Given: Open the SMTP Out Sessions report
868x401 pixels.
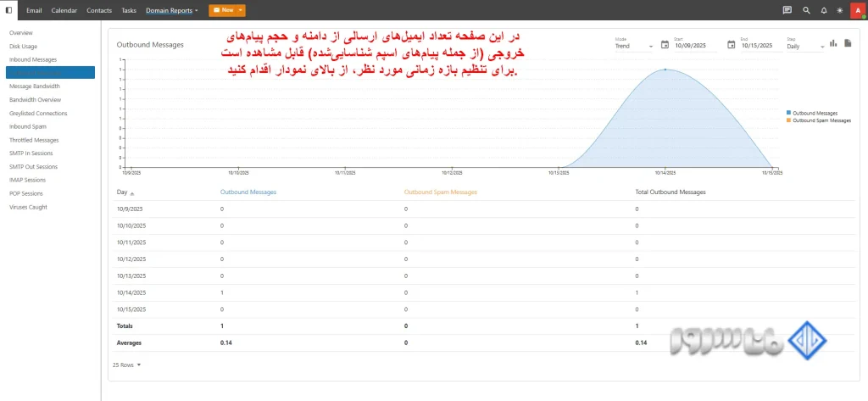Looking at the screenshot, I should [33, 166].
